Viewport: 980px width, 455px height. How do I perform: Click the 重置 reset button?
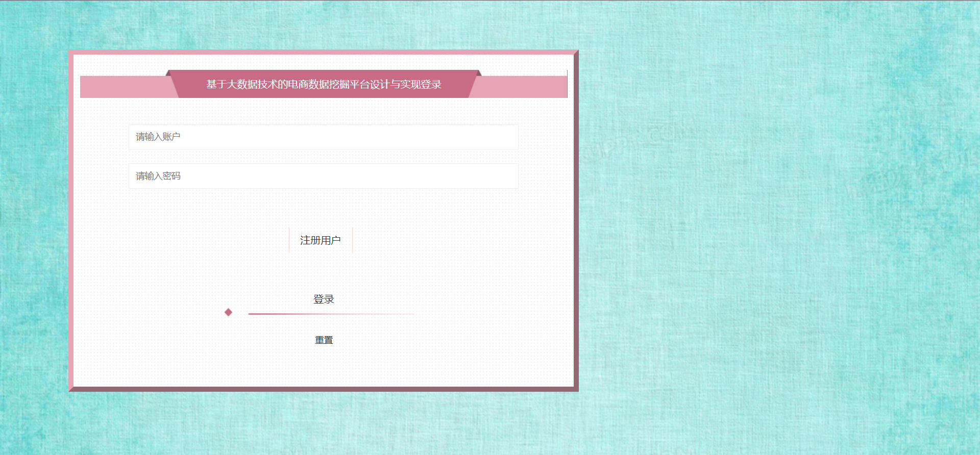click(x=324, y=340)
